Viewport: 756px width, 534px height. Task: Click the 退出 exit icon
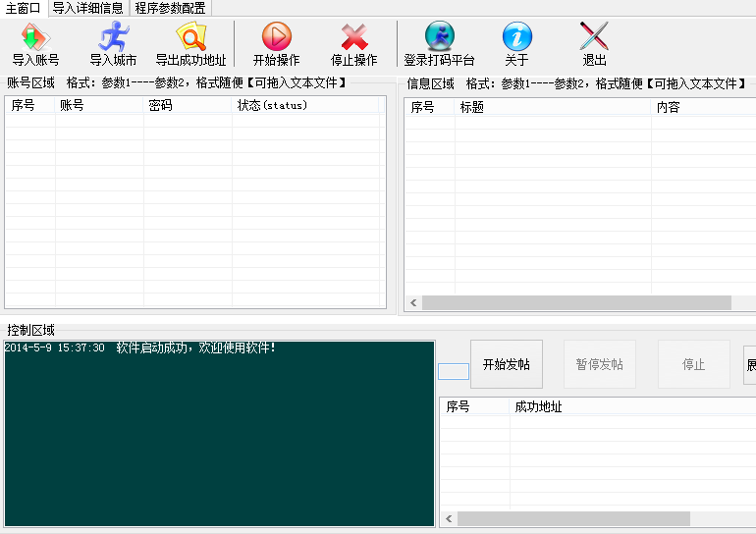click(x=594, y=38)
